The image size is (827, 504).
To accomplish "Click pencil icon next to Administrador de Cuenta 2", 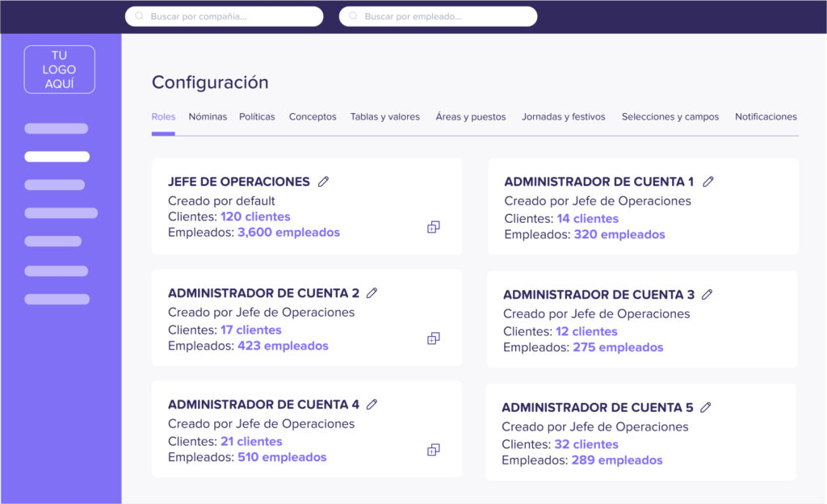I will tap(372, 292).
